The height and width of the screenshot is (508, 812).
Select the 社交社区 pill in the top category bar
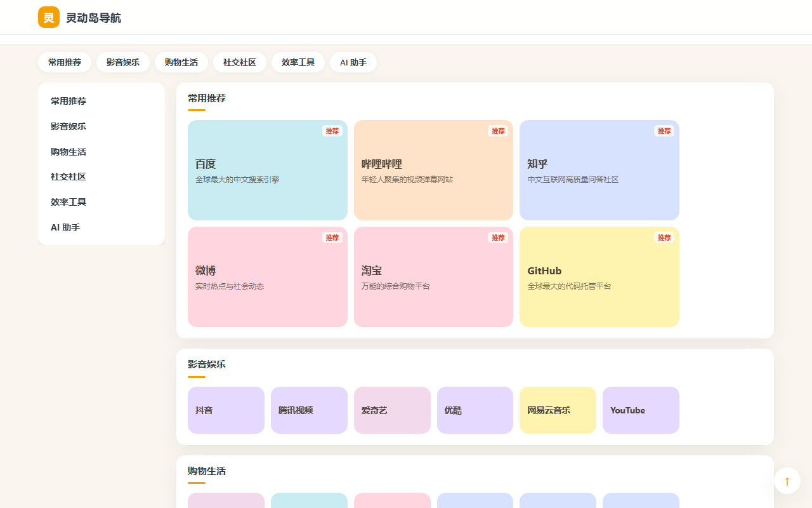click(x=240, y=62)
